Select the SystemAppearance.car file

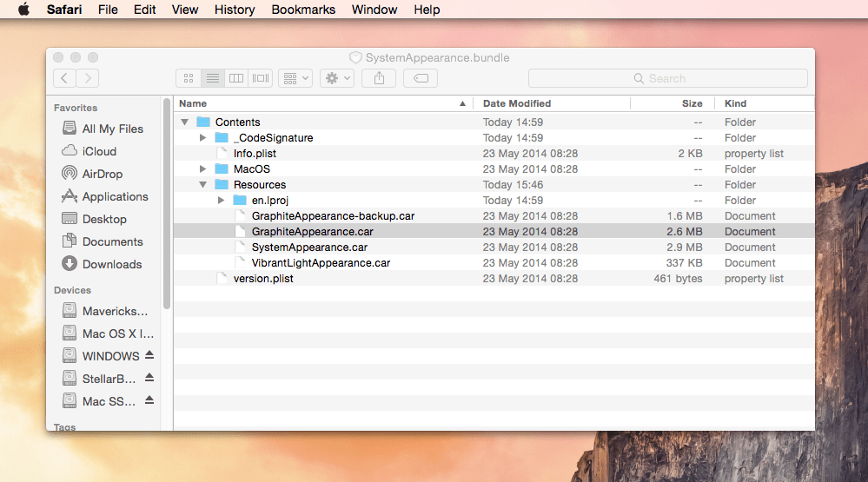coord(494,248)
